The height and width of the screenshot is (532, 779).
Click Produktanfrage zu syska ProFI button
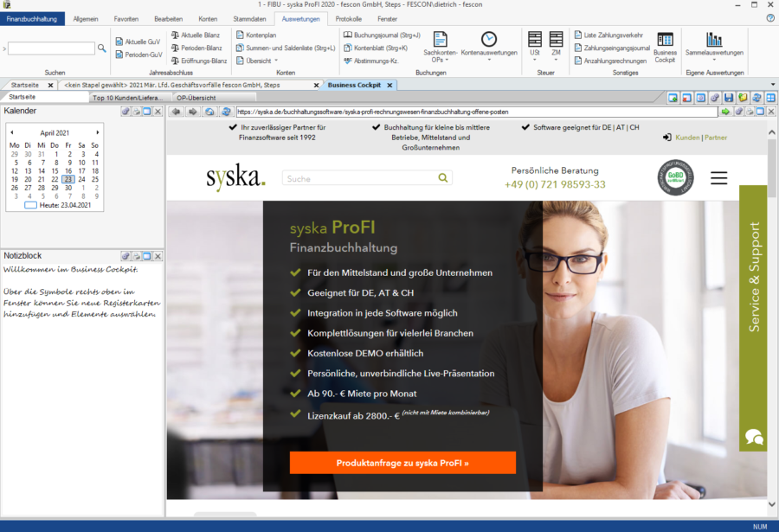pyautogui.click(x=402, y=463)
